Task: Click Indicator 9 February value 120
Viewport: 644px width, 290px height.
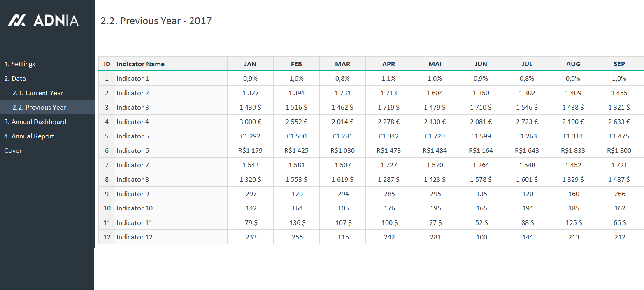Action: 297,194
